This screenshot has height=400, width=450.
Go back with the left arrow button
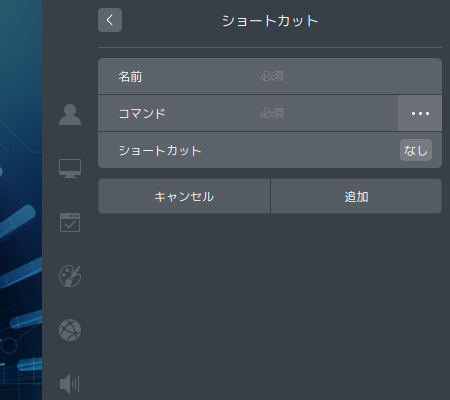(110, 20)
